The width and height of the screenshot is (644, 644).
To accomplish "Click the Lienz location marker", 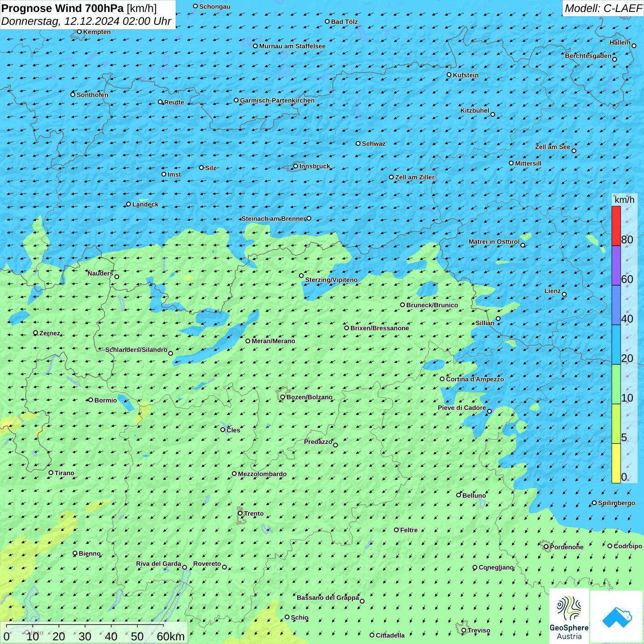I will coord(564,294).
